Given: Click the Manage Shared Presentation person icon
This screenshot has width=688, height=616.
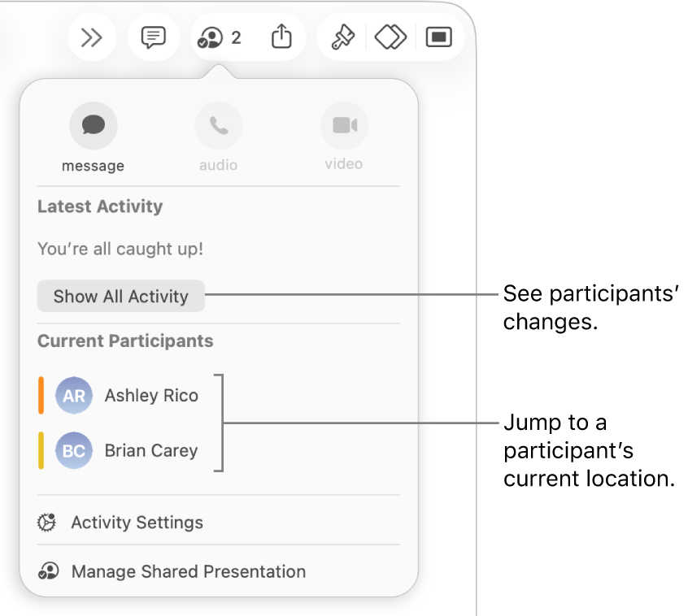Looking at the screenshot, I should (x=48, y=571).
